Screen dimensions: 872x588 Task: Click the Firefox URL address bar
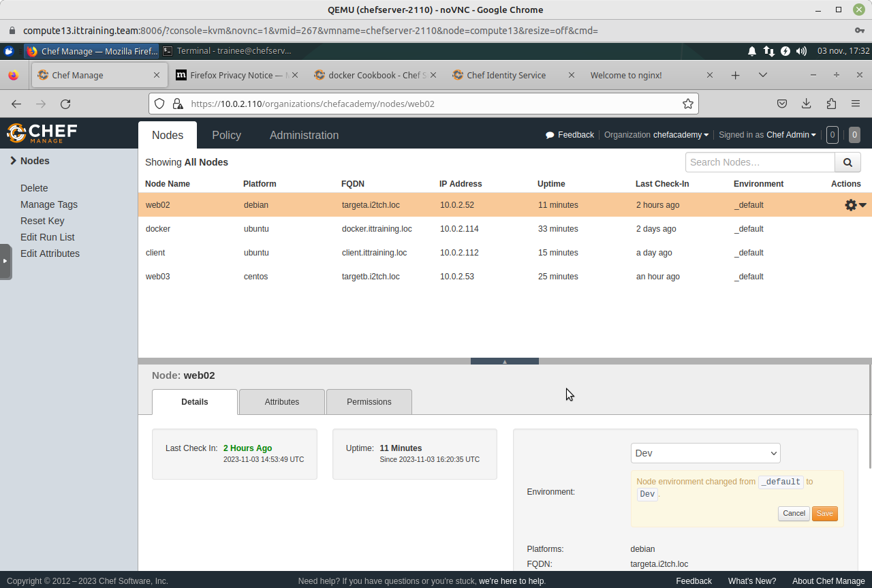[422, 104]
